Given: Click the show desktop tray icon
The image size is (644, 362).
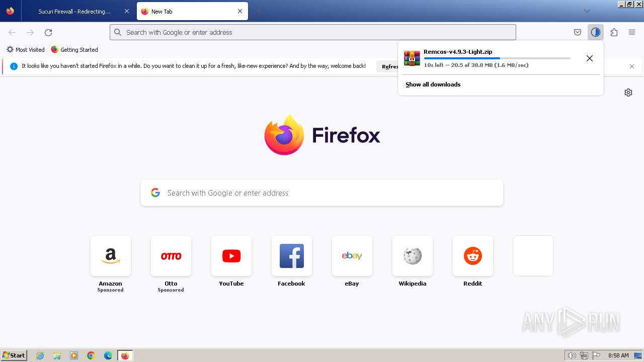Looking at the screenshot, I should coord(638,355).
